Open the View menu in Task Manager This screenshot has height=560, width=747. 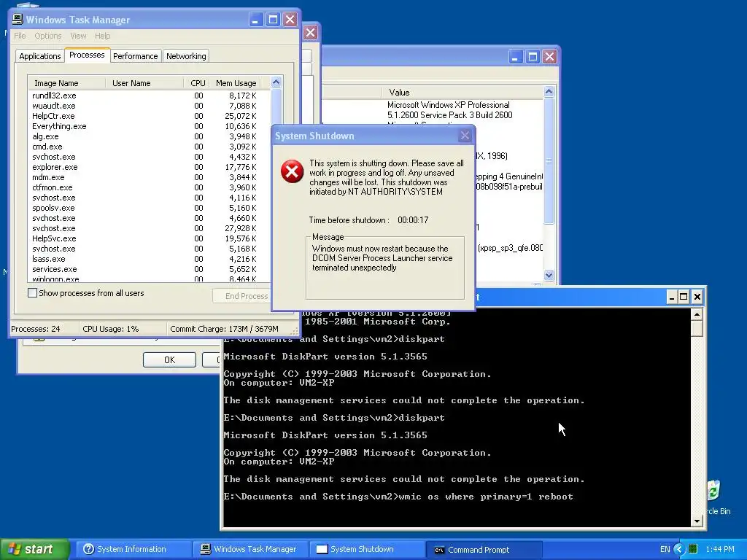point(78,36)
